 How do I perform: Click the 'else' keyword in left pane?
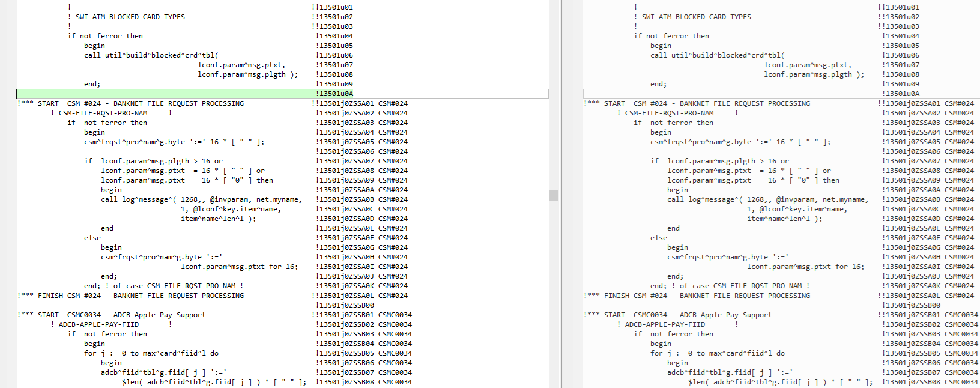[x=92, y=238]
